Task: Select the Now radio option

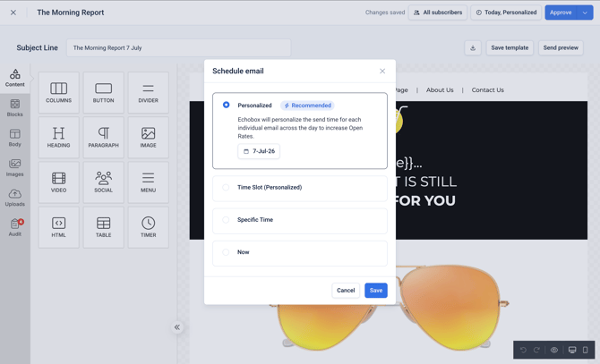Action: [226, 252]
